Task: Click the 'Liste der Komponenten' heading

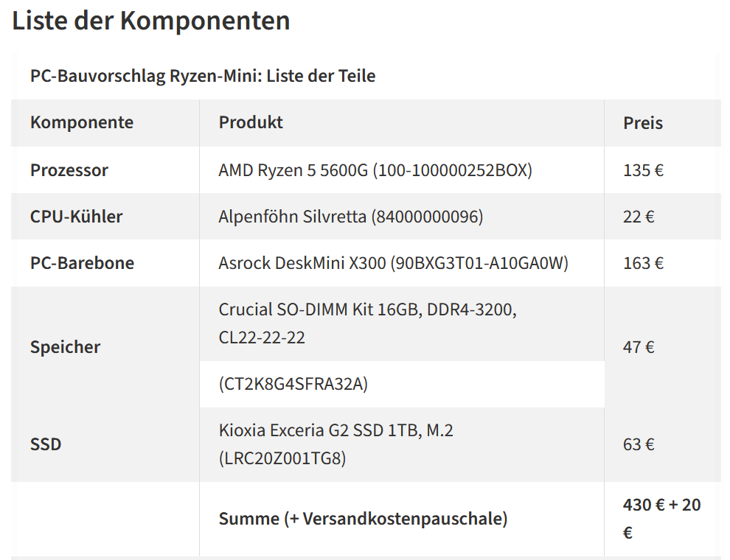Action: click(151, 21)
